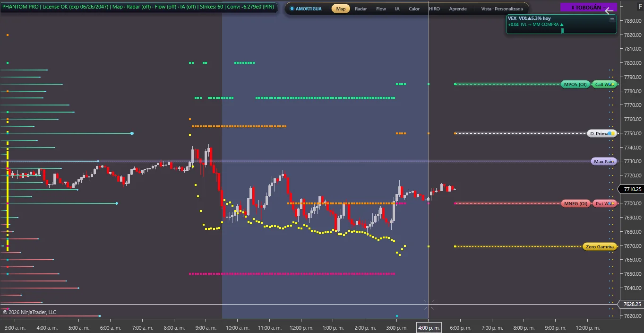Click the current price marker 7710.25
The height and width of the screenshot is (333, 644).
(x=632, y=189)
